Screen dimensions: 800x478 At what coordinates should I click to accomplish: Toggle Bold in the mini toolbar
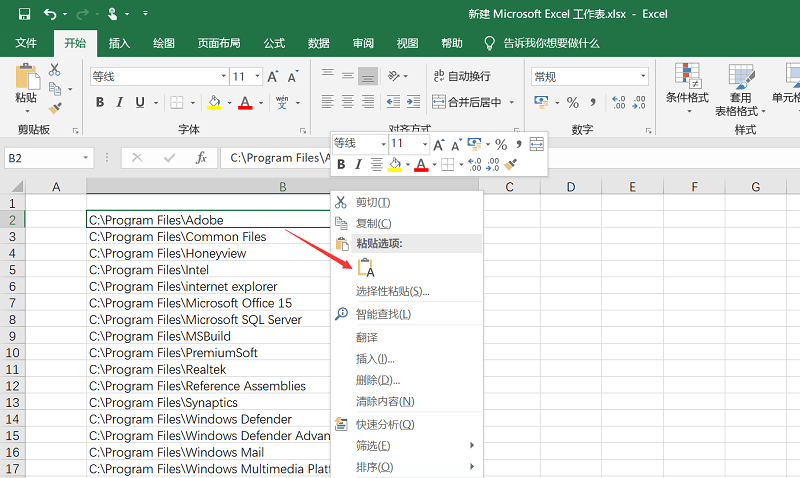(x=341, y=164)
